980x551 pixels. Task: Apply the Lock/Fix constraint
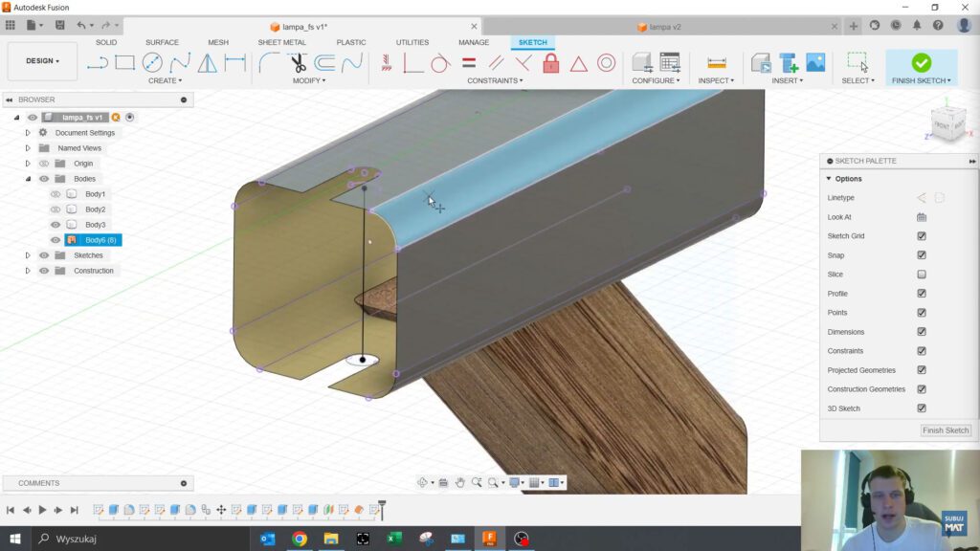tap(550, 63)
